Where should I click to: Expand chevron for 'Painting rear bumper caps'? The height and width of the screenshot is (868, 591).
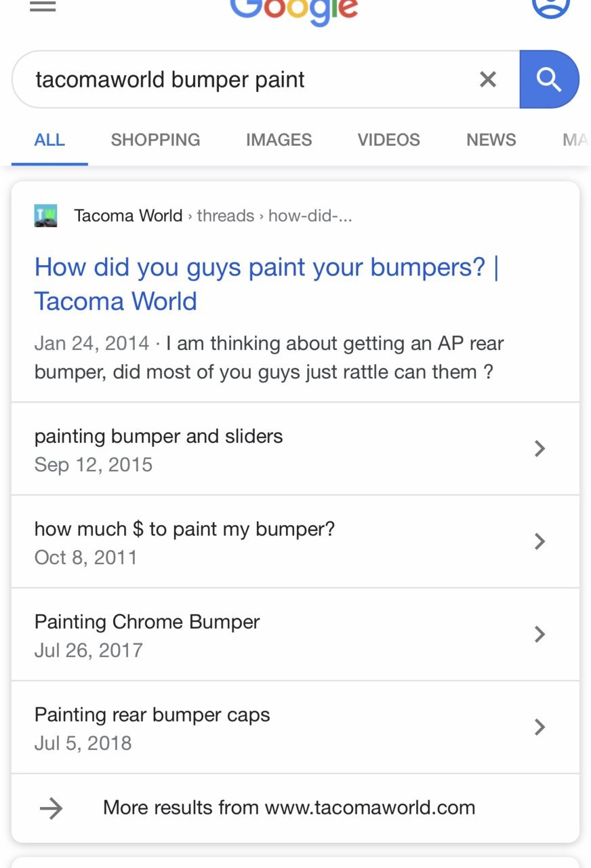pyautogui.click(x=539, y=727)
